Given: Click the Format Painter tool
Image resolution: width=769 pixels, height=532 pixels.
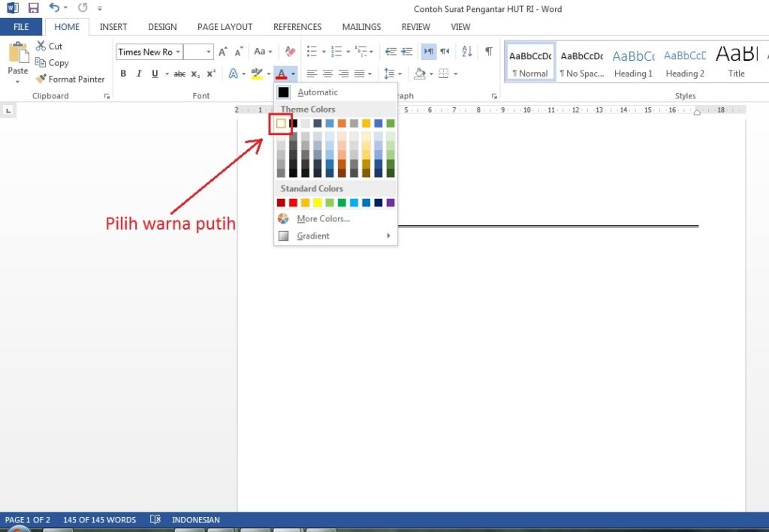Looking at the screenshot, I should (70, 79).
